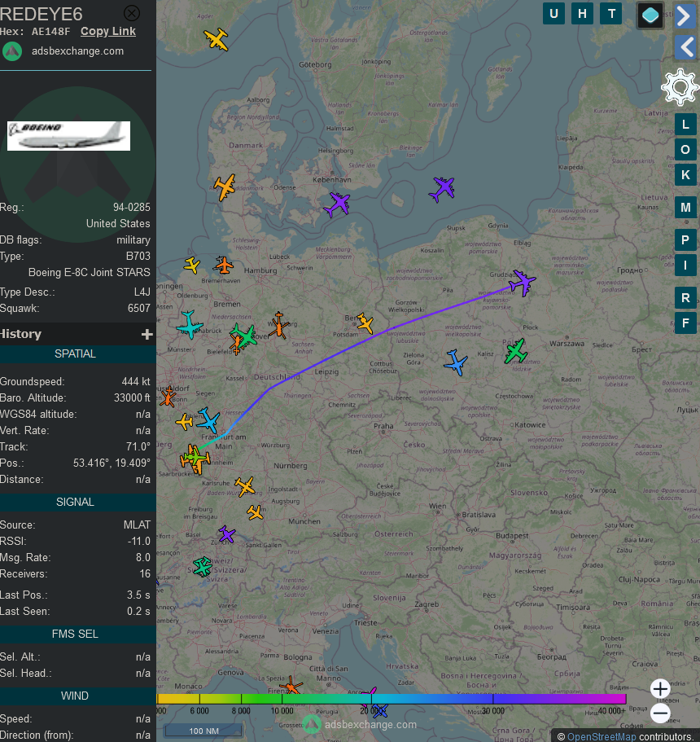Click the FMS SEL section header
This screenshot has width=700, height=742.
[x=75, y=634]
